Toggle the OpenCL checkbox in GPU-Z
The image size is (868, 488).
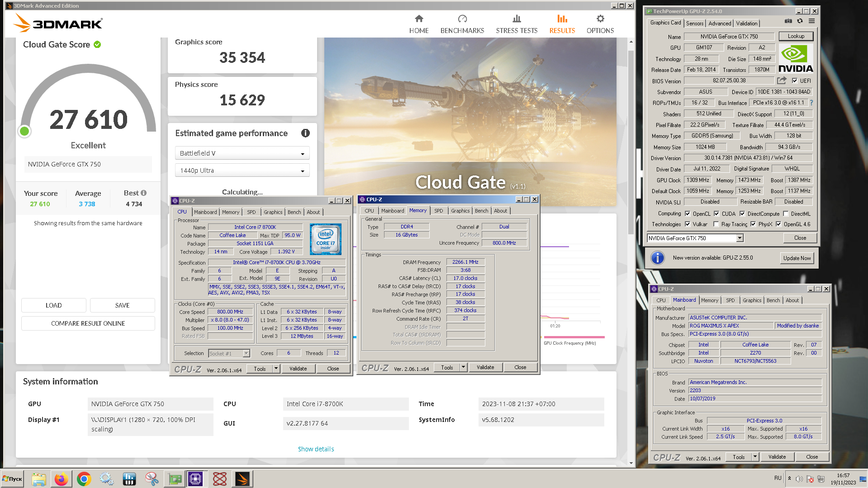[688, 213]
